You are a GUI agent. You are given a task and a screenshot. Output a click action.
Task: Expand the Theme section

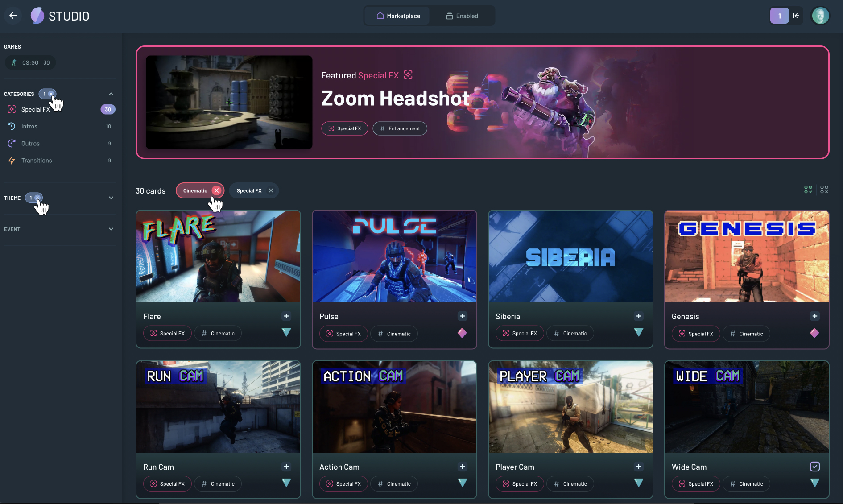111,198
